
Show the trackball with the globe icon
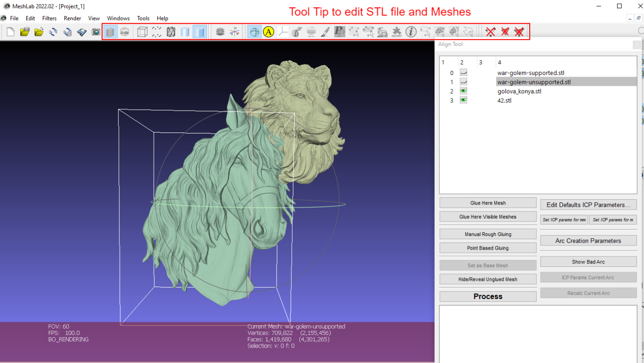coord(254,31)
